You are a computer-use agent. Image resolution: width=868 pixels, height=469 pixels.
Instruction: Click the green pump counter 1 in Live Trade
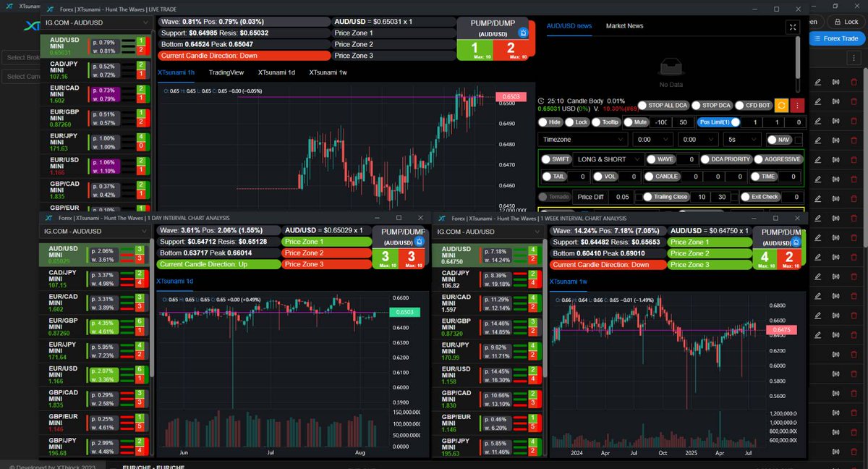point(474,49)
